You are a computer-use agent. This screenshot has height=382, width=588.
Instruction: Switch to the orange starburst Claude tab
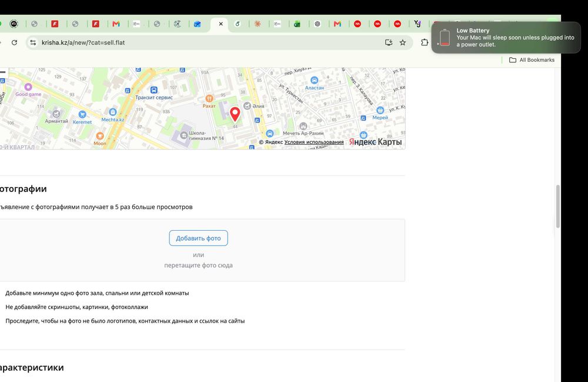[258, 24]
